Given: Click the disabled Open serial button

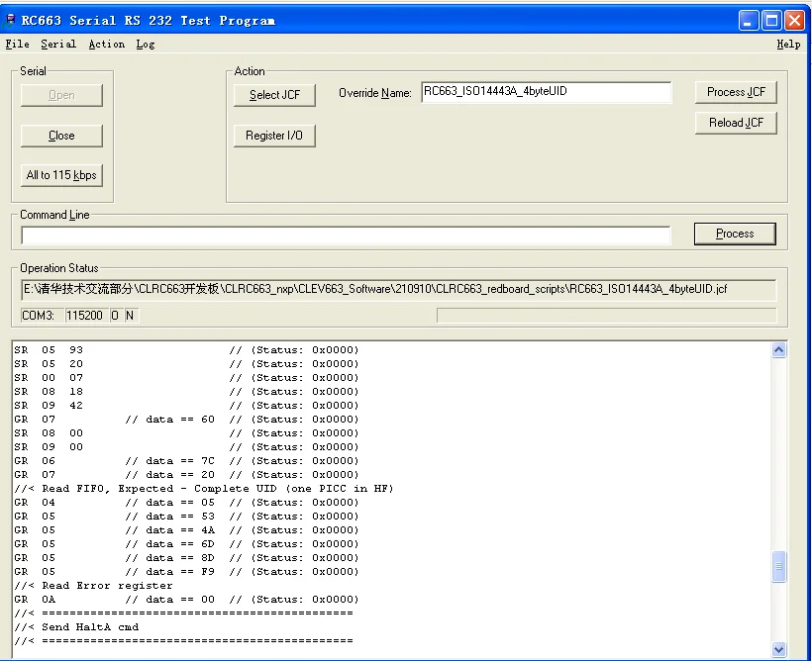Looking at the screenshot, I should click(61, 95).
